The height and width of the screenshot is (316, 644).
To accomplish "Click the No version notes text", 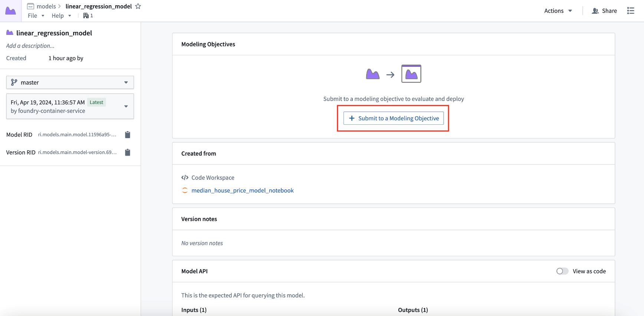I will click(x=202, y=243).
